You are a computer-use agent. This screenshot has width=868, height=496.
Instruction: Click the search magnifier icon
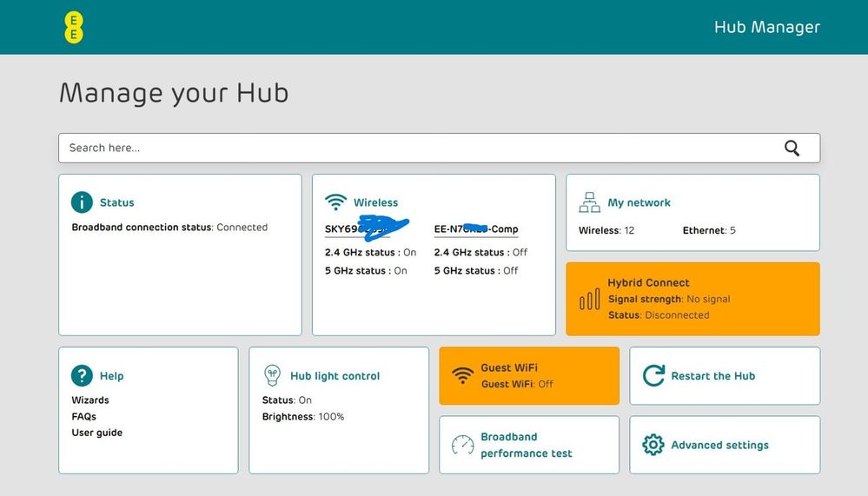tap(792, 148)
